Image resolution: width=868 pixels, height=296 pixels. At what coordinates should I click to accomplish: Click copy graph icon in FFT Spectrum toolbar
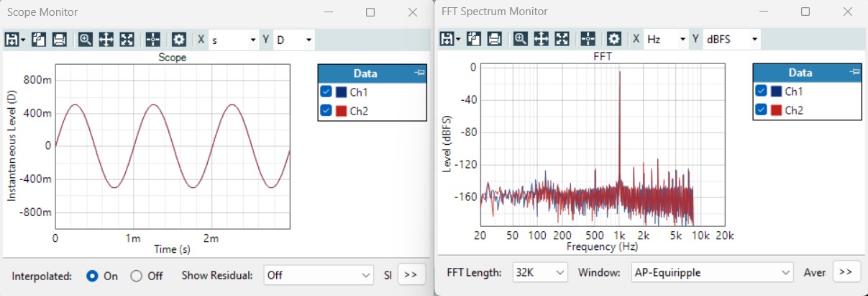(474, 39)
